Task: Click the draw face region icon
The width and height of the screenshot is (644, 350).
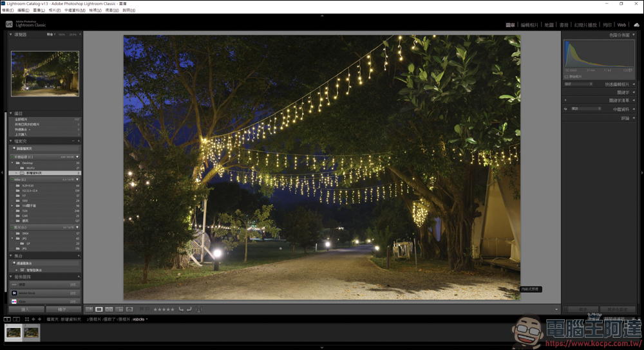Action: pos(199,309)
